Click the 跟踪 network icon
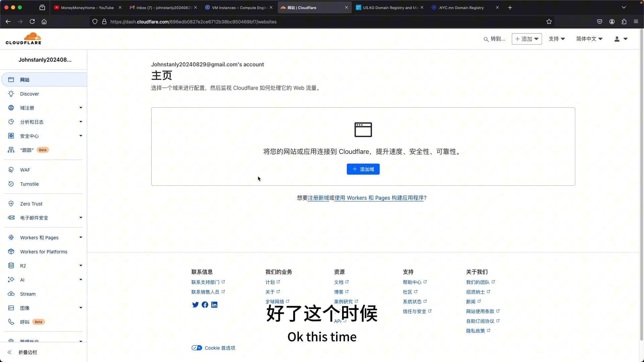Viewport: 644px width, 362px height. tap(11, 150)
